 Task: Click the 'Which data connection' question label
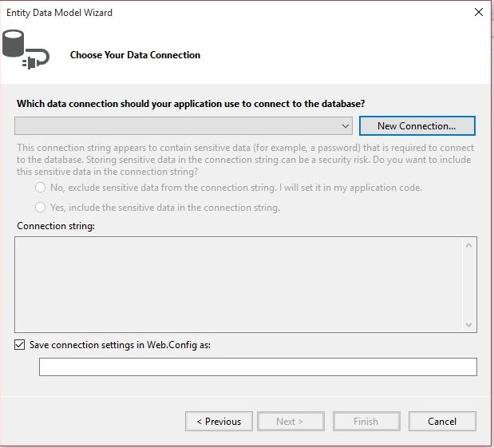click(x=191, y=104)
